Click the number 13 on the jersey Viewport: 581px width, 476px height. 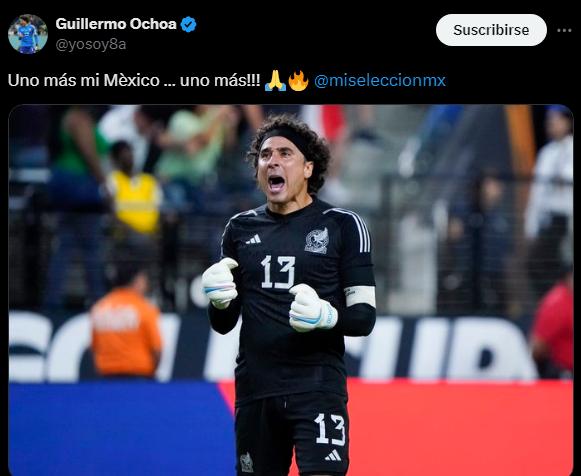point(278,272)
